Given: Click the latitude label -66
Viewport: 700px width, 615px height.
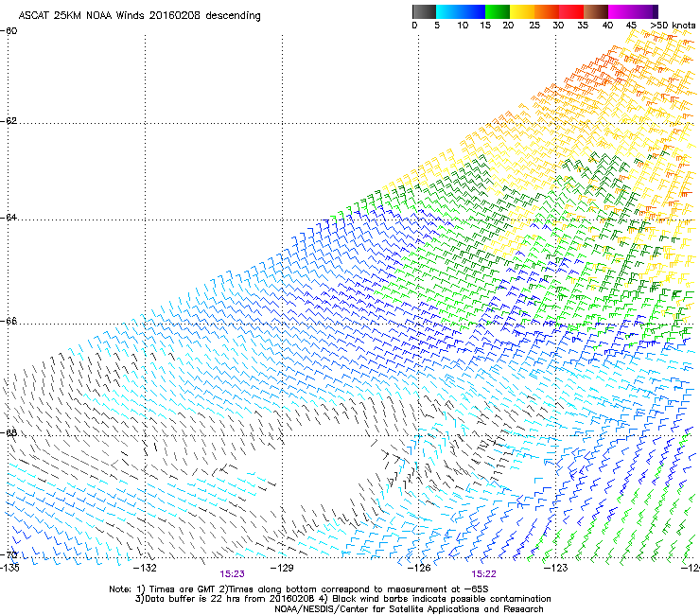Looking at the screenshot, I should [x=9, y=321].
